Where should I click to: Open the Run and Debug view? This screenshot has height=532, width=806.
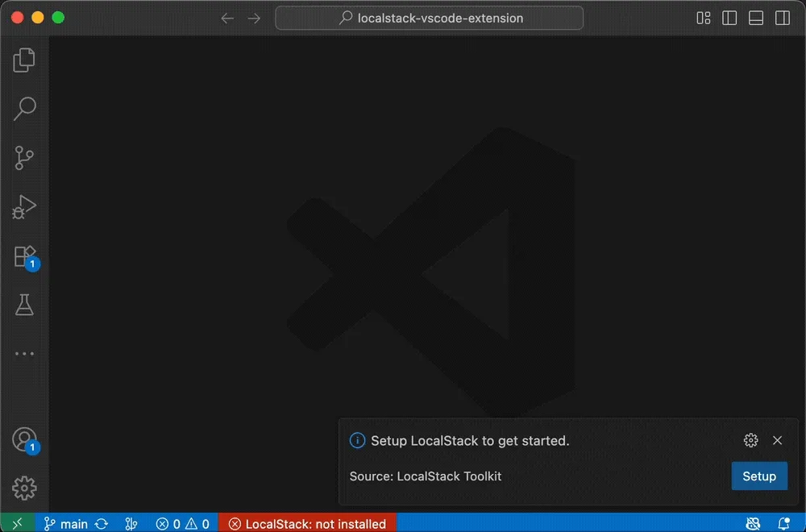point(24,207)
